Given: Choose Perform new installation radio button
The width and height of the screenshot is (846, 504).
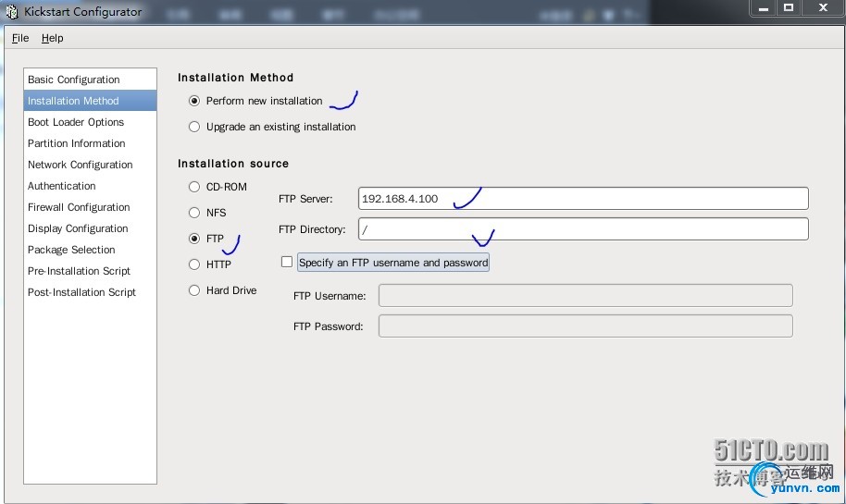Looking at the screenshot, I should click(x=194, y=101).
